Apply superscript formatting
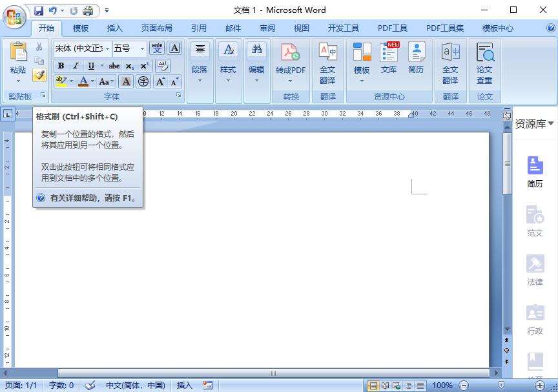558x392 pixels. [144, 66]
